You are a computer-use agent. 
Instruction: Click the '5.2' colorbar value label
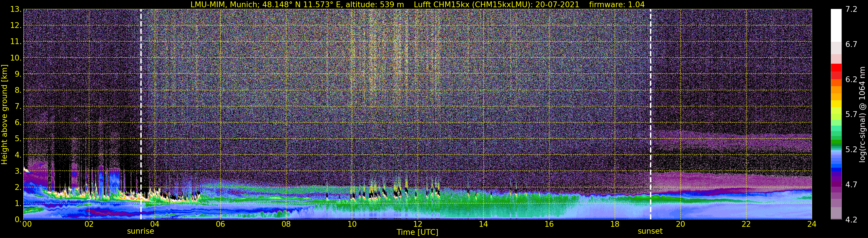[851, 149]
